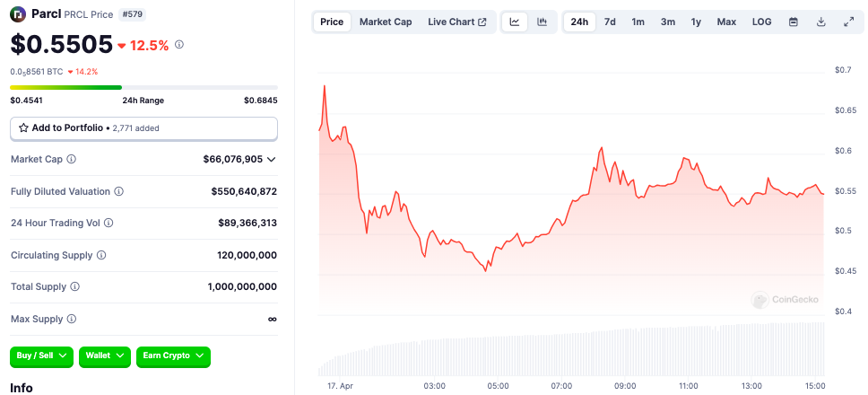Expand chart to fullscreen
Viewport: 868px width, 395px height.
coord(848,22)
